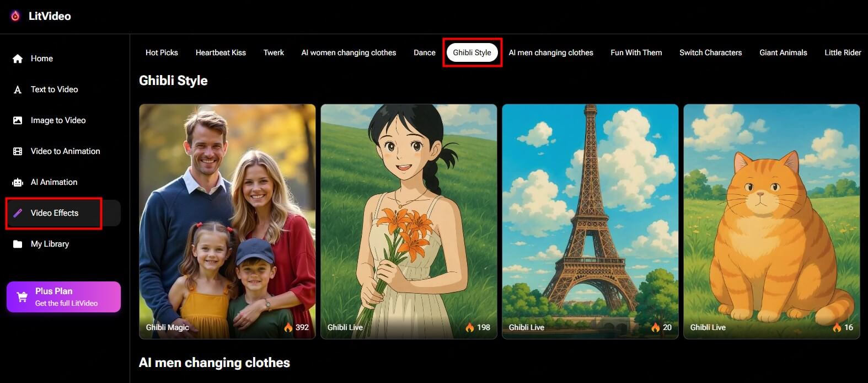
Task: Open the Switch Characters tab
Action: pyautogui.click(x=710, y=52)
